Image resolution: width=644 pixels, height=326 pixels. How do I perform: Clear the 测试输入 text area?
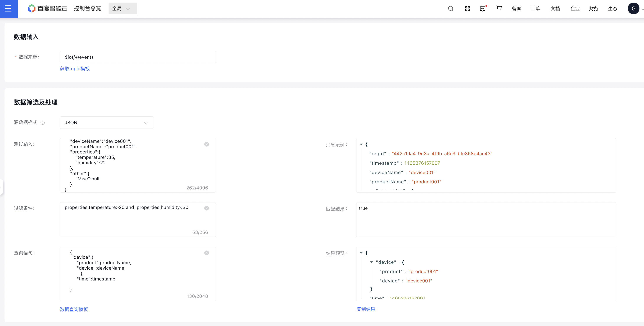tap(207, 144)
